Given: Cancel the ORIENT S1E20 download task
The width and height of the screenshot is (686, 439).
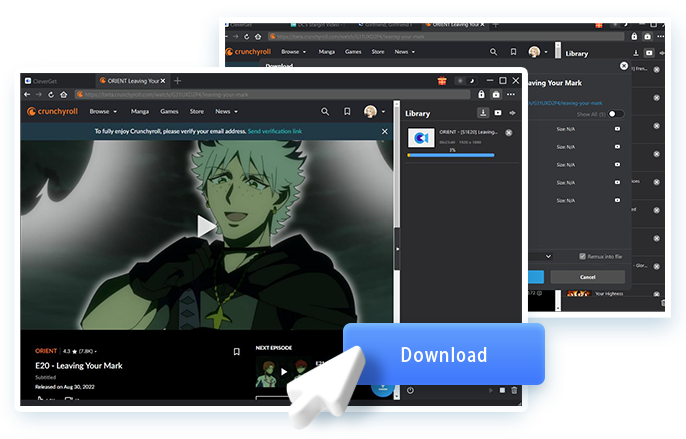Looking at the screenshot, I should coord(509,133).
